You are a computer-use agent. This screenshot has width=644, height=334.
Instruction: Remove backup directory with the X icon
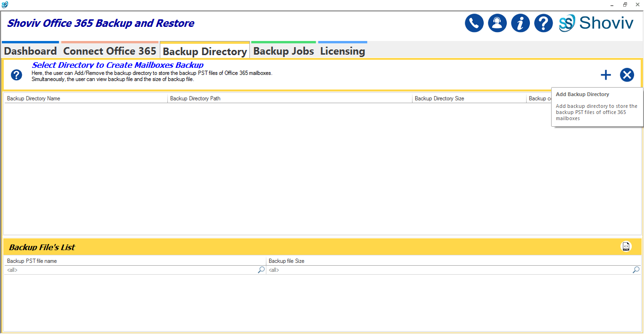coord(627,75)
